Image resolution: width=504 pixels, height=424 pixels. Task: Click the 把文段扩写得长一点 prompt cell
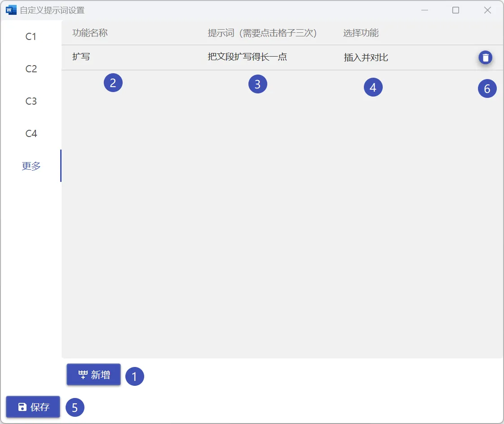pyautogui.click(x=258, y=57)
